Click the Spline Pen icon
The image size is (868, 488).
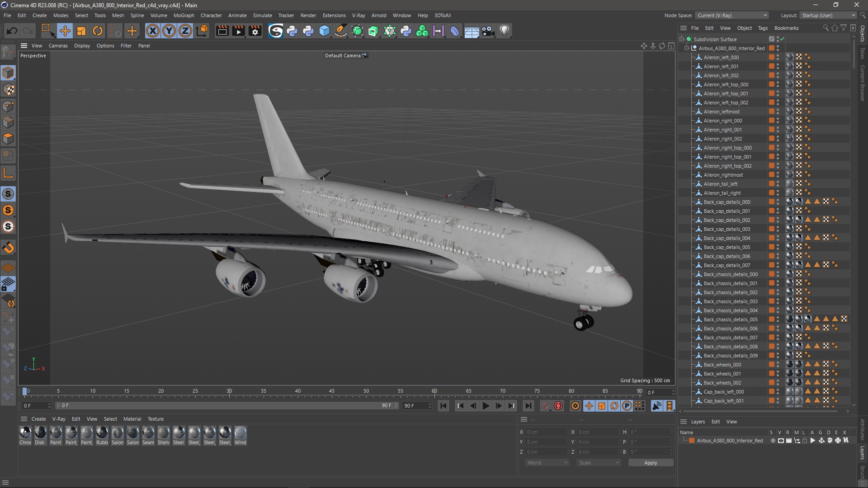341,31
